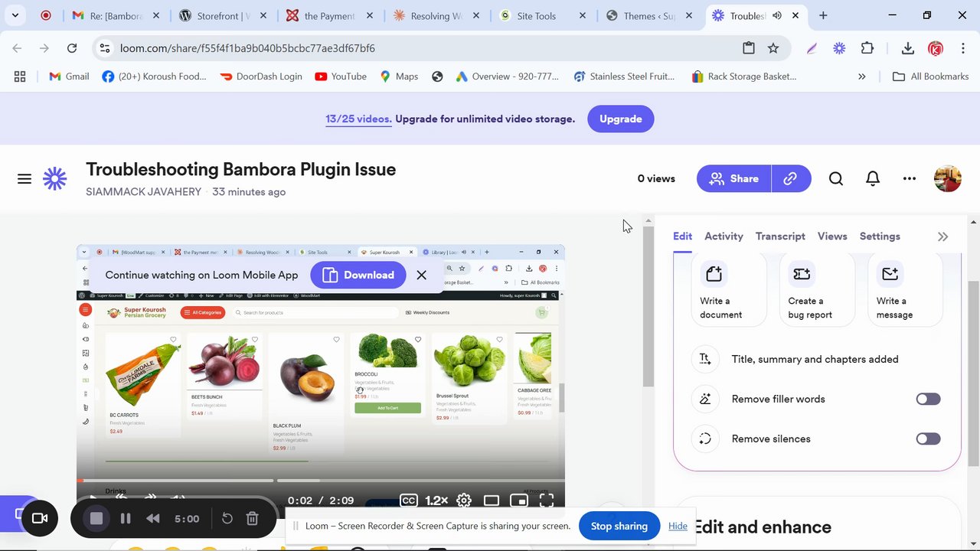The width and height of the screenshot is (980, 551).
Task: Open the 13/25 videos link
Action: click(358, 119)
